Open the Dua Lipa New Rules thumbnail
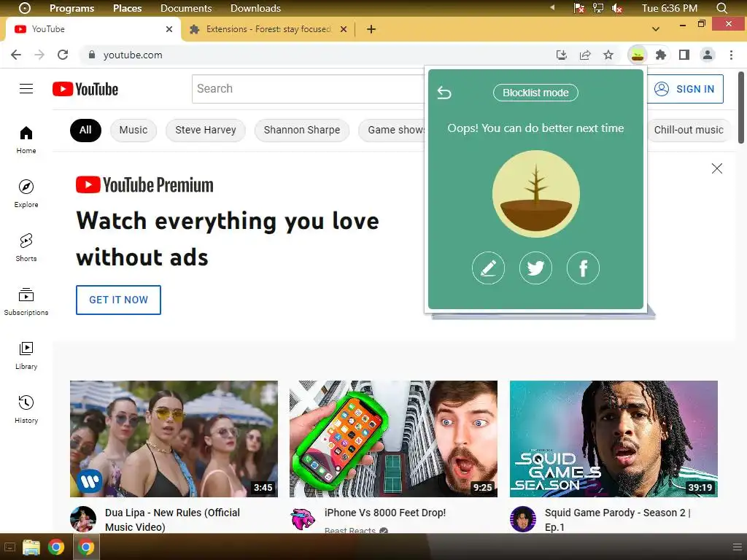This screenshot has width=747, height=560. click(x=174, y=438)
